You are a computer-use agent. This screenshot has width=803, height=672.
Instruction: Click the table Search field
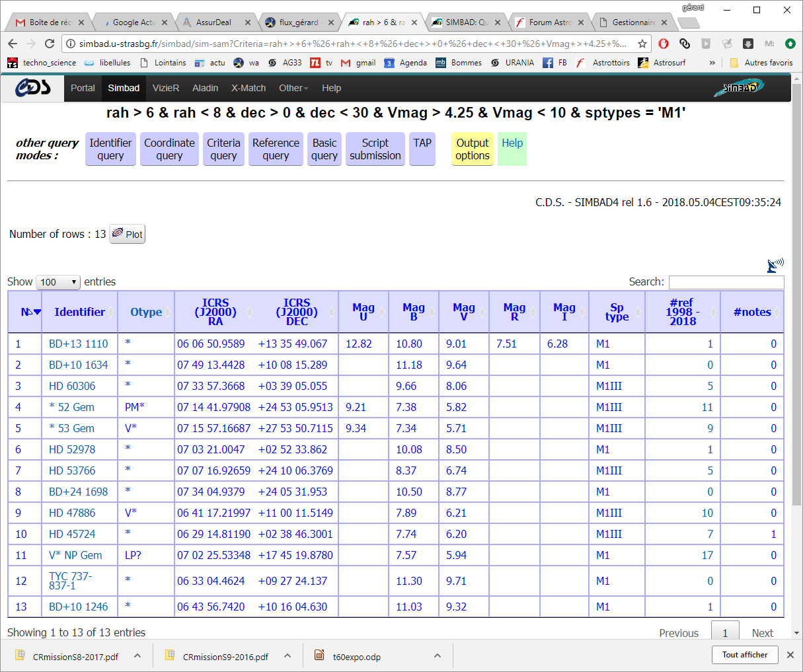(x=726, y=282)
